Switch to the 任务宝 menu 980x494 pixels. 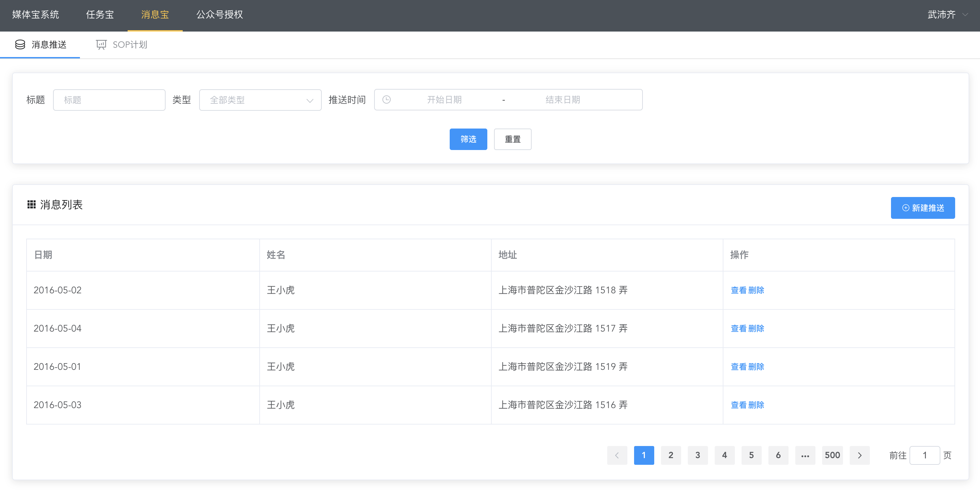click(x=100, y=15)
